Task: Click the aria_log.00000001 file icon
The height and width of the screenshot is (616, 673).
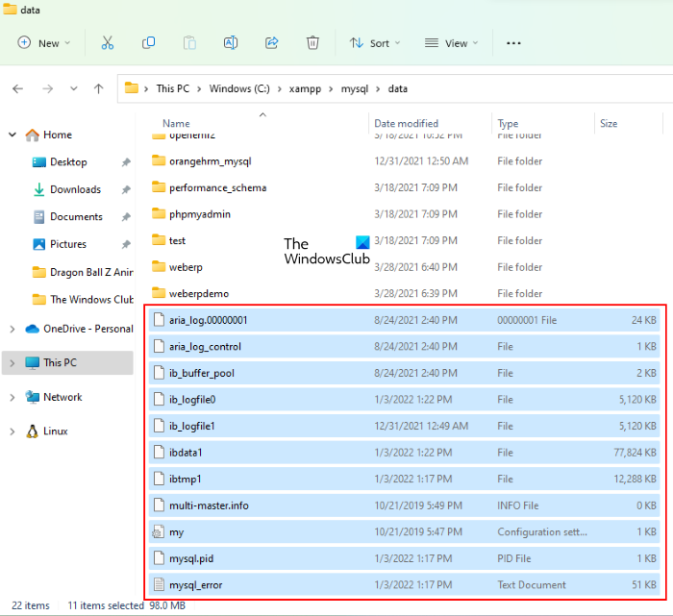Action: tap(159, 320)
